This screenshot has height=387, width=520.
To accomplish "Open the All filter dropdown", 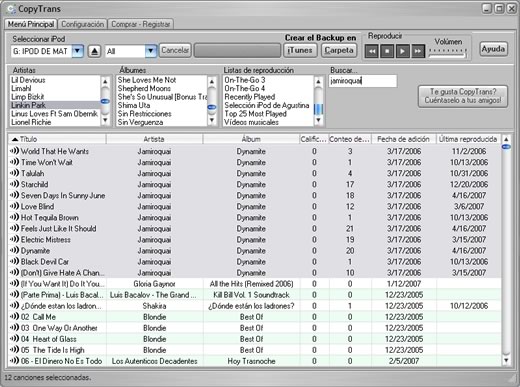I will click(151, 51).
